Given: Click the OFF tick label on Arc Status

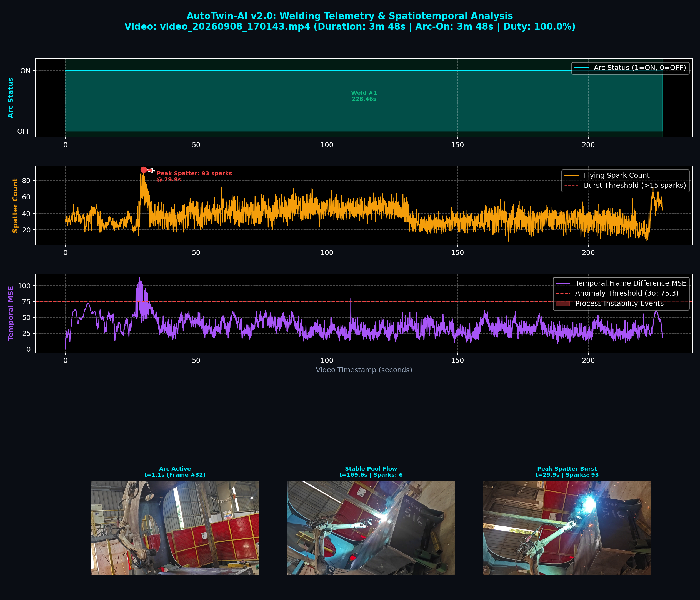Looking at the screenshot, I should pyautogui.click(x=24, y=131).
